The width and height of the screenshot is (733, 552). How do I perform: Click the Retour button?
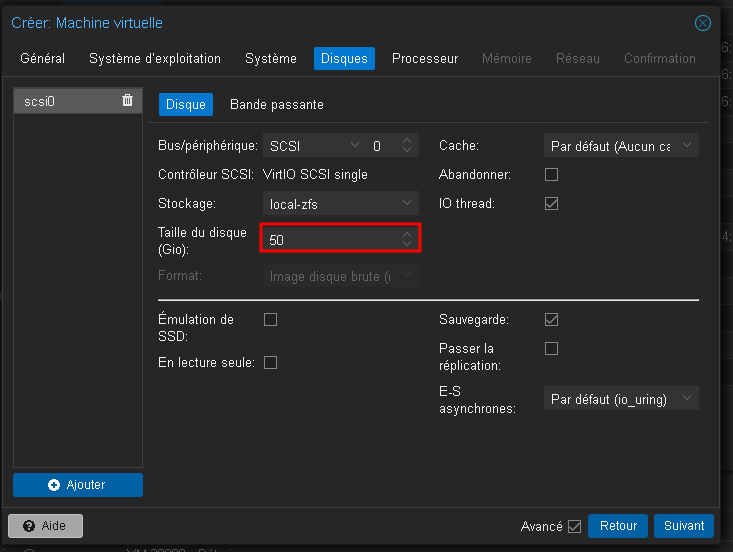[x=618, y=526]
